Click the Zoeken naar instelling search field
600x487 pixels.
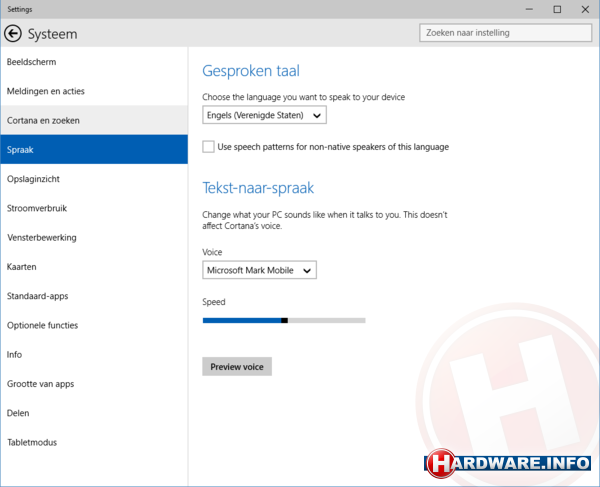505,33
